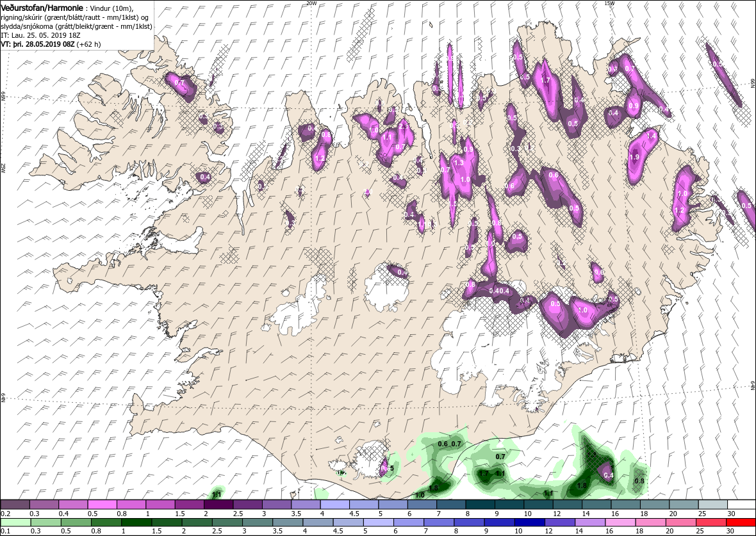Screen dimensions: 756x536
Task: Pick the white upper swatch labeled 30
Action: click(741, 505)
